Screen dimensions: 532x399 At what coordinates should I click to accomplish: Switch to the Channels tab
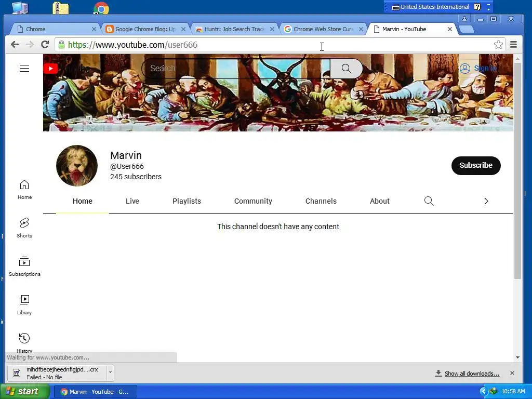pyautogui.click(x=321, y=201)
